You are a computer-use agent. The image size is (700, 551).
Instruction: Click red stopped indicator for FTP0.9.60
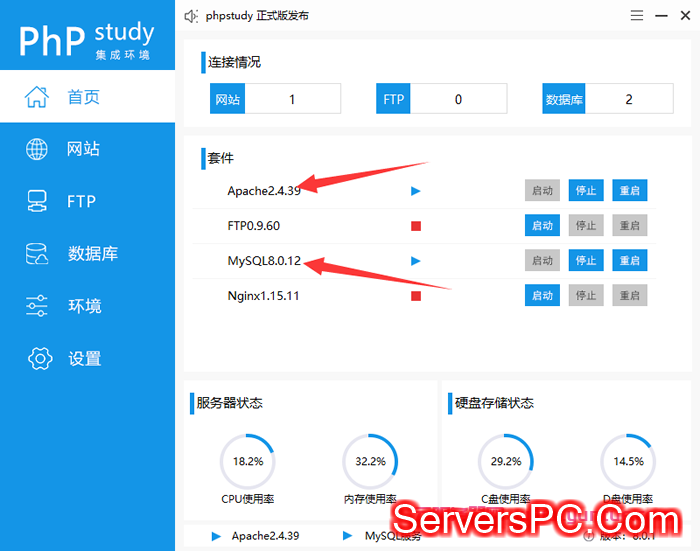pyautogui.click(x=416, y=226)
